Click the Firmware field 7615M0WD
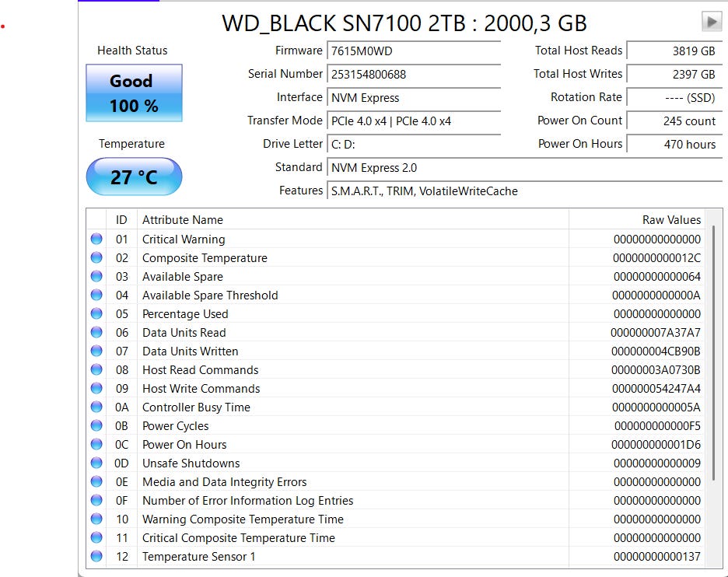The image size is (728, 577). pos(414,51)
